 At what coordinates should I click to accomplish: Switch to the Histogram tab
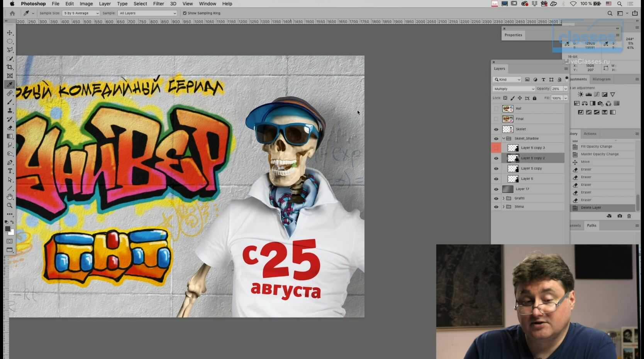pos(602,79)
